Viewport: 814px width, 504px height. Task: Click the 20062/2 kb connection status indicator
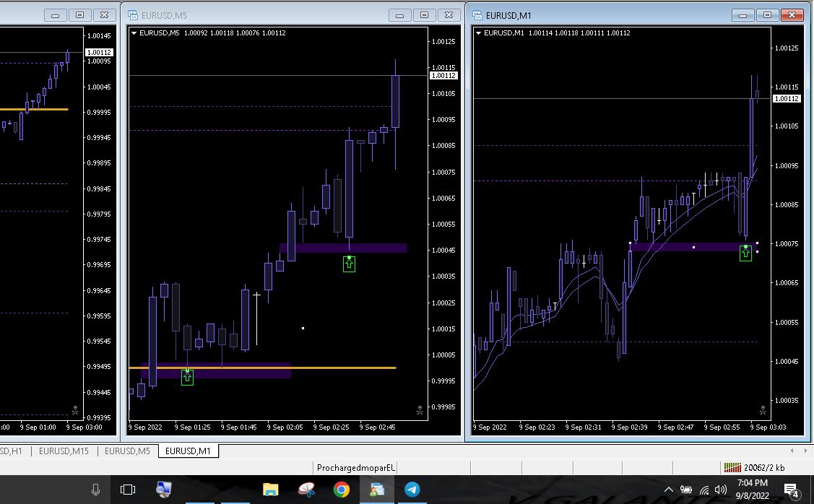(x=754, y=468)
